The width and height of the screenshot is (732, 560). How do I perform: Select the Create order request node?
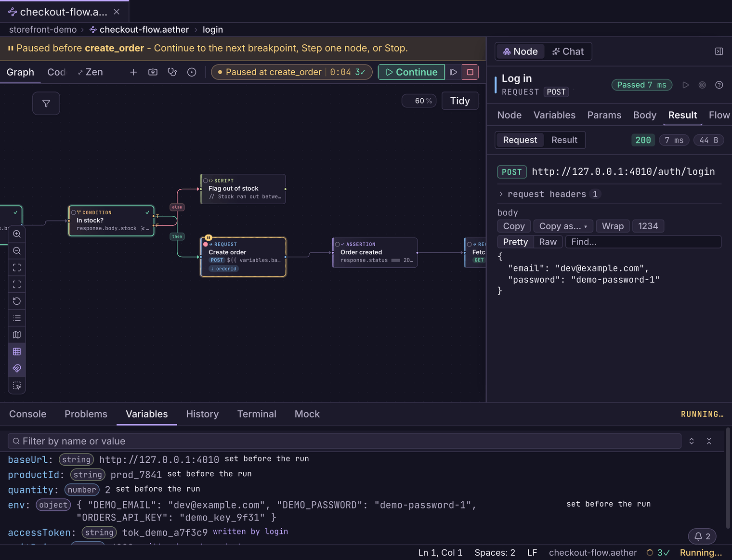[x=243, y=257]
